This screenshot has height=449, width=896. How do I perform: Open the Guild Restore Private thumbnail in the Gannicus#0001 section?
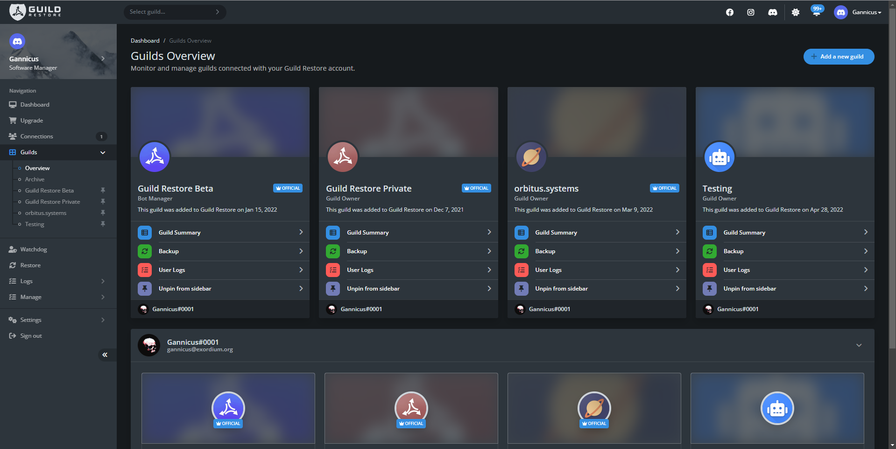click(x=411, y=408)
